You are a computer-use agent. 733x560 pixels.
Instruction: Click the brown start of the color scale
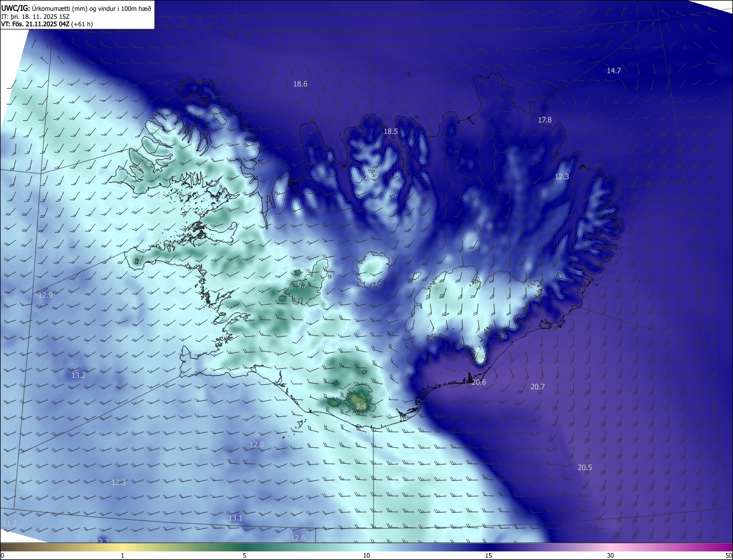tap(11, 547)
